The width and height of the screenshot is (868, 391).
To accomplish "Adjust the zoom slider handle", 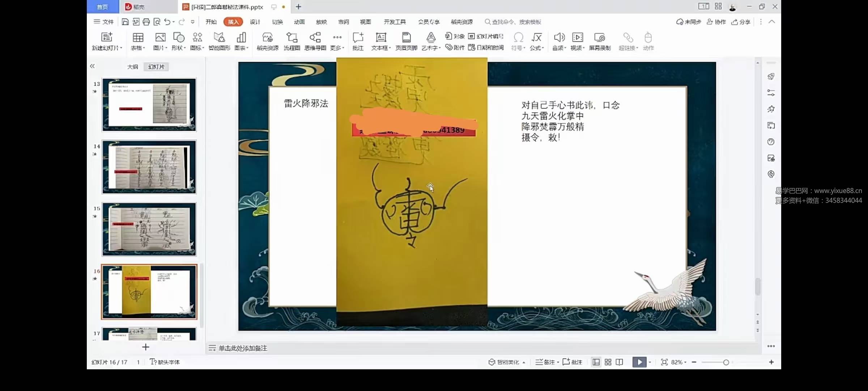I will (x=726, y=362).
